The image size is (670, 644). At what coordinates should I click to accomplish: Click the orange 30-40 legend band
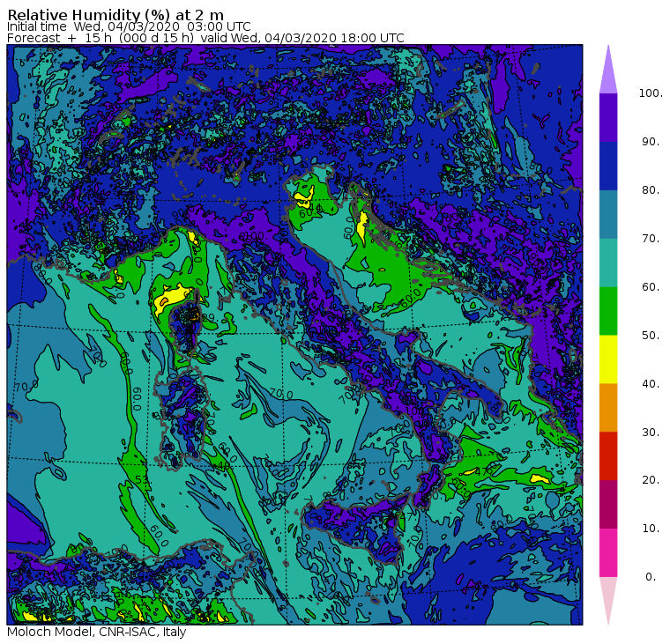(x=608, y=408)
